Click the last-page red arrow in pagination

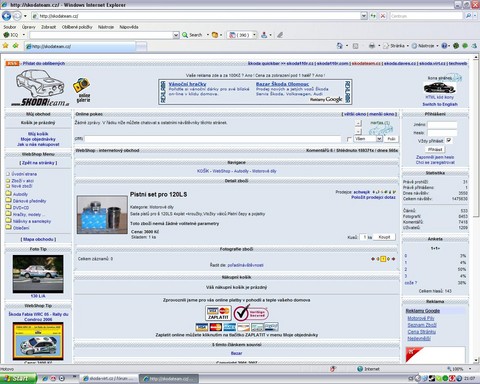pyautogui.click(x=394, y=259)
